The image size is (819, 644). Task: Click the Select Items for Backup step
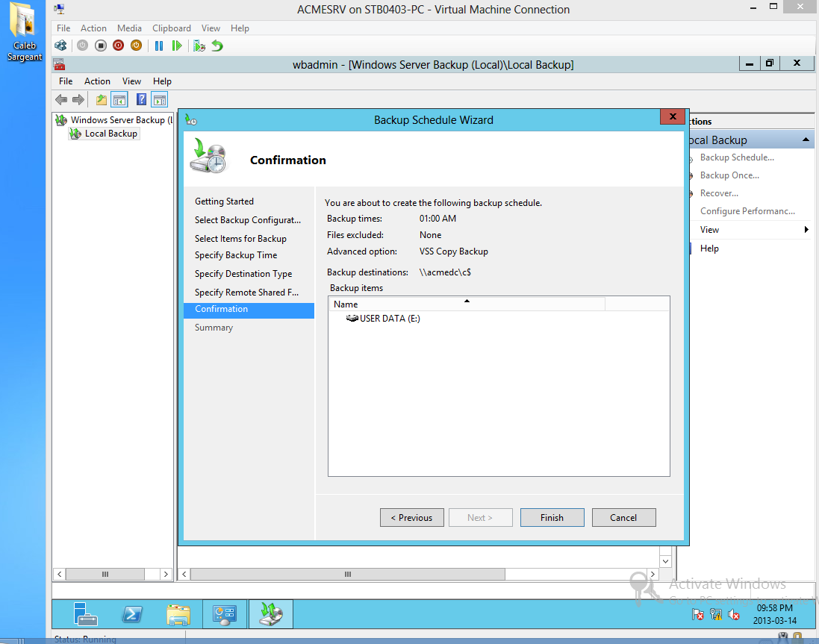coord(241,239)
